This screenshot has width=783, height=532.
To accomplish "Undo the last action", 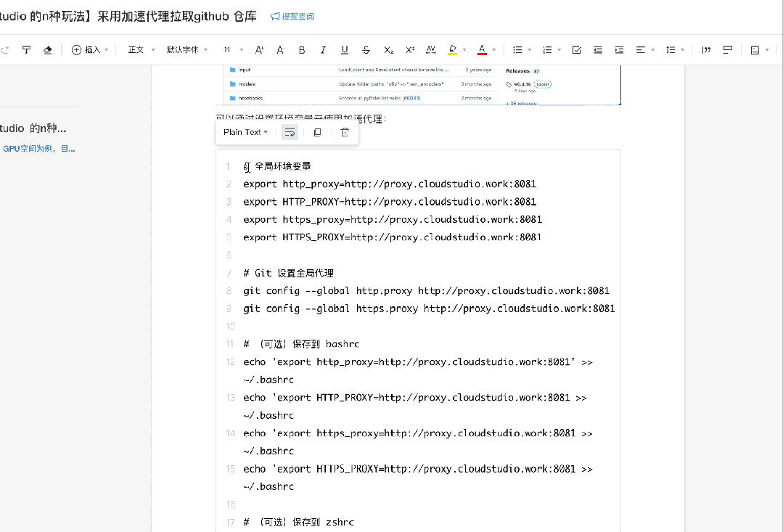I will pyautogui.click(x=5, y=49).
